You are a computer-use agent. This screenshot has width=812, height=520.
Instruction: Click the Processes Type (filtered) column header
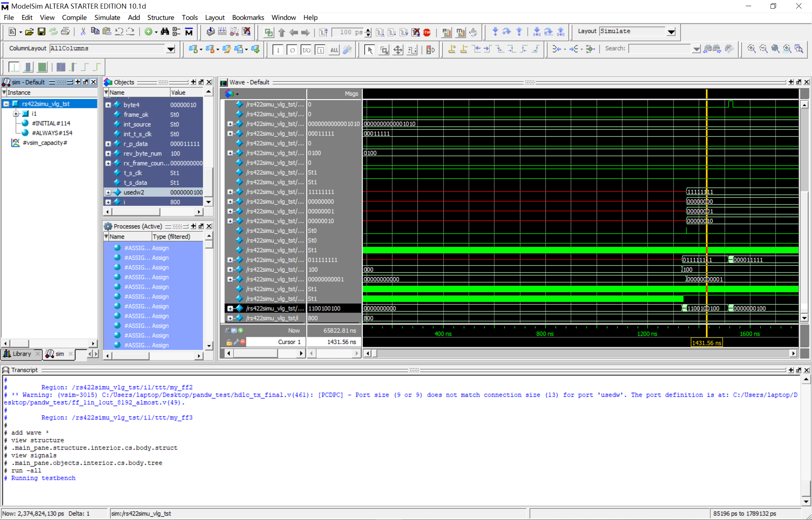point(176,236)
